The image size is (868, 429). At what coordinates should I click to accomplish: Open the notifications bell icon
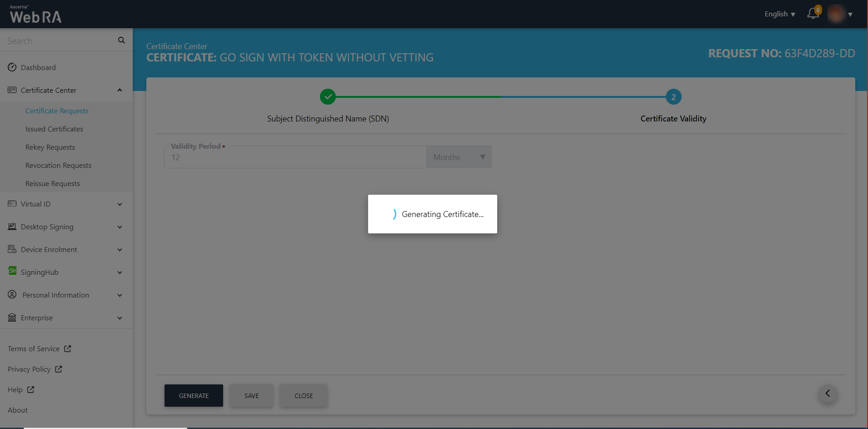tap(813, 14)
